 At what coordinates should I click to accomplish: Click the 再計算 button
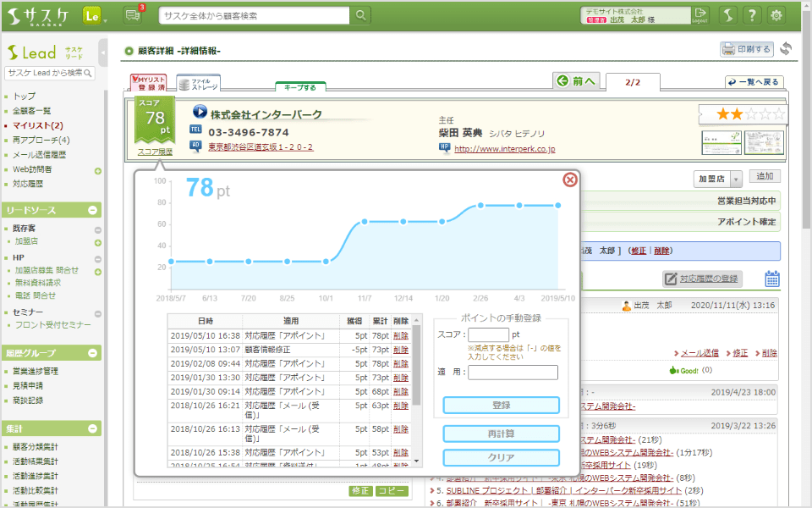pos(501,433)
